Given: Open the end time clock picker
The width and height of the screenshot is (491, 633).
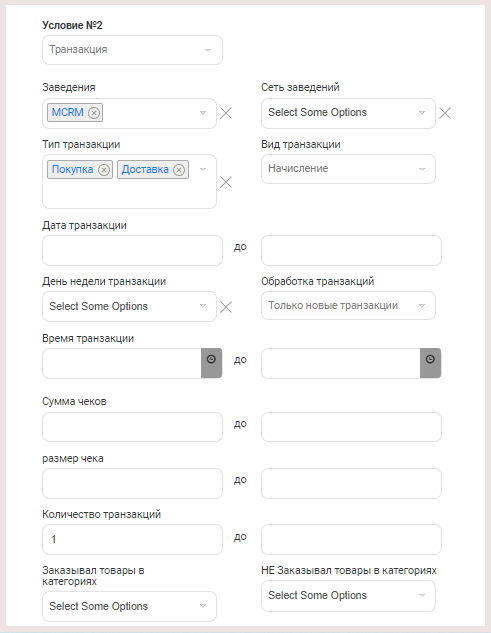Looking at the screenshot, I should tap(430, 363).
